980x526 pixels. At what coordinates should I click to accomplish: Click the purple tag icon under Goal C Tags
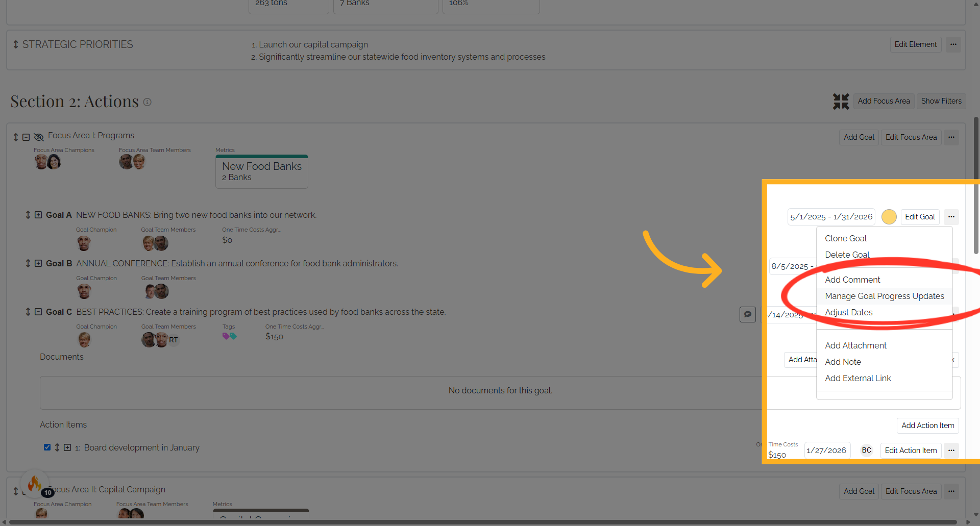click(x=226, y=336)
